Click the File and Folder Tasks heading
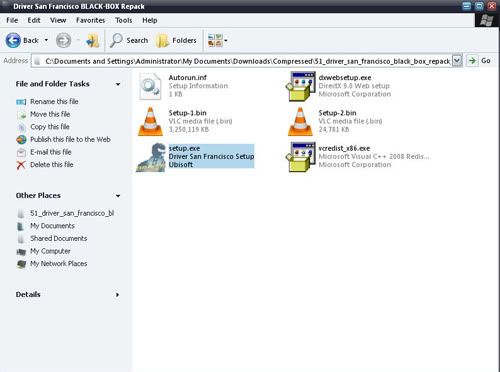Screen dimensions: 500x372 point(53,84)
